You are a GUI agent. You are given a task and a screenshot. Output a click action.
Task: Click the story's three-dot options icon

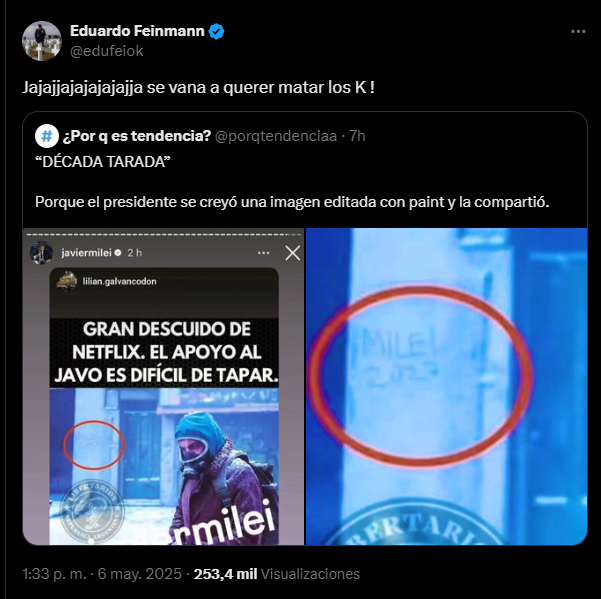(x=264, y=253)
